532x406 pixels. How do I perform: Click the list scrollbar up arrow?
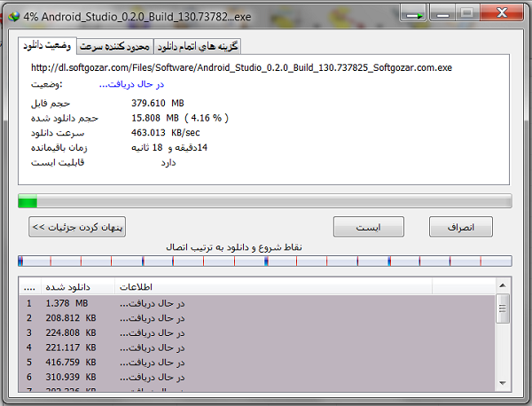pyautogui.click(x=503, y=286)
